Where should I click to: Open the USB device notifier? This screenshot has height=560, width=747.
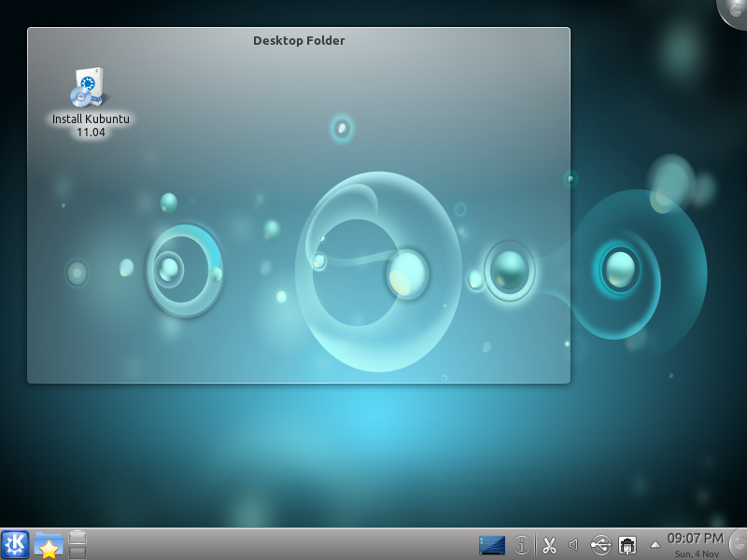[x=601, y=544]
